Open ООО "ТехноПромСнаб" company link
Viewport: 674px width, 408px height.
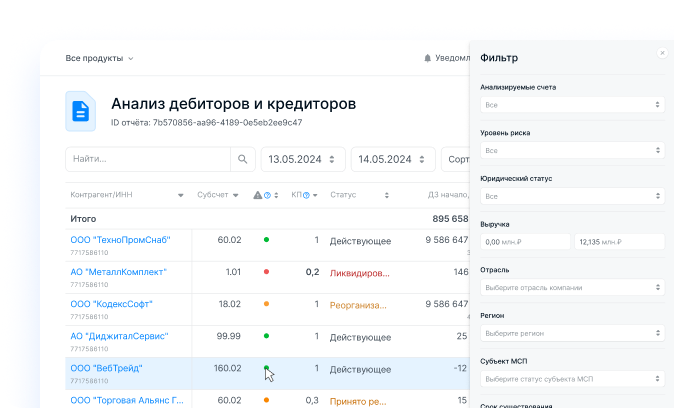[x=120, y=239]
